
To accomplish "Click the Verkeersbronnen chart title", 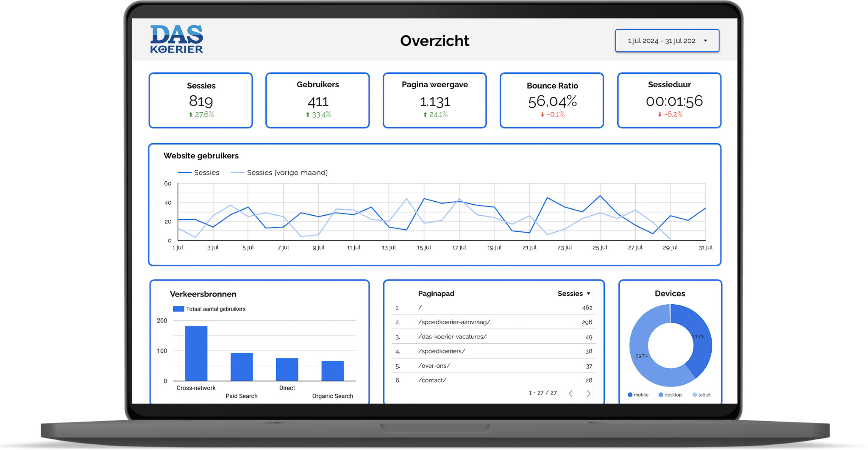I will tap(203, 294).
